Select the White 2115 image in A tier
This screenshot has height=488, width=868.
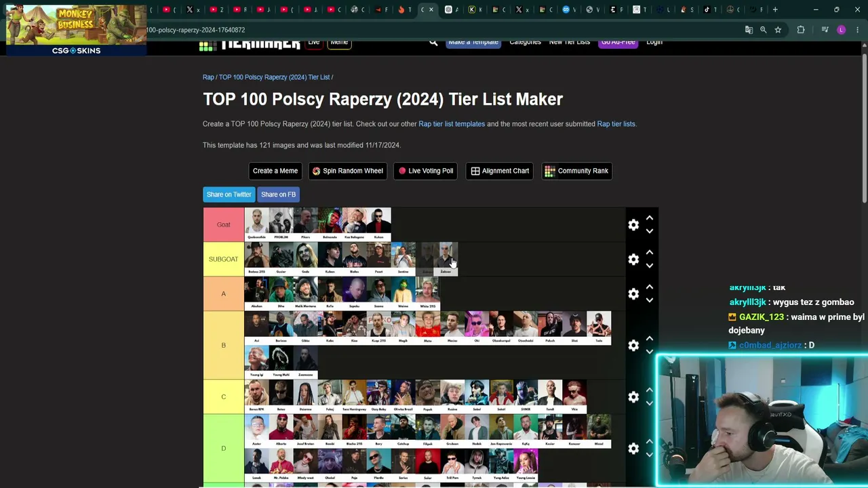tap(428, 293)
